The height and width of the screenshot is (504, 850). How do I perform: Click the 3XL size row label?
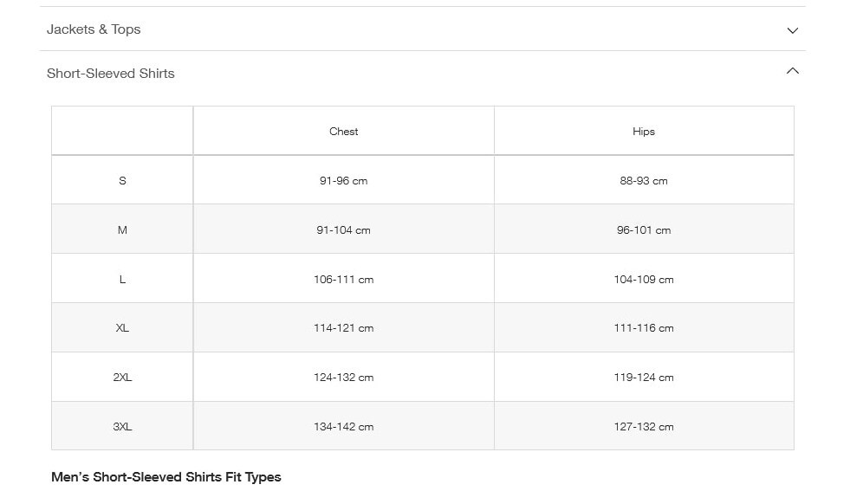click(122, 427)
